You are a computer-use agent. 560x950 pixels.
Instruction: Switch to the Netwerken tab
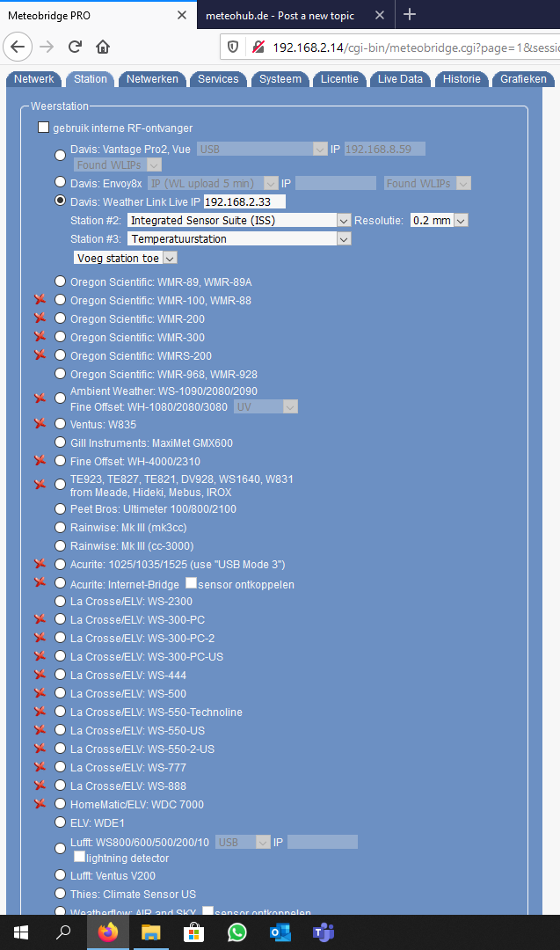click(x=152, y=79)
